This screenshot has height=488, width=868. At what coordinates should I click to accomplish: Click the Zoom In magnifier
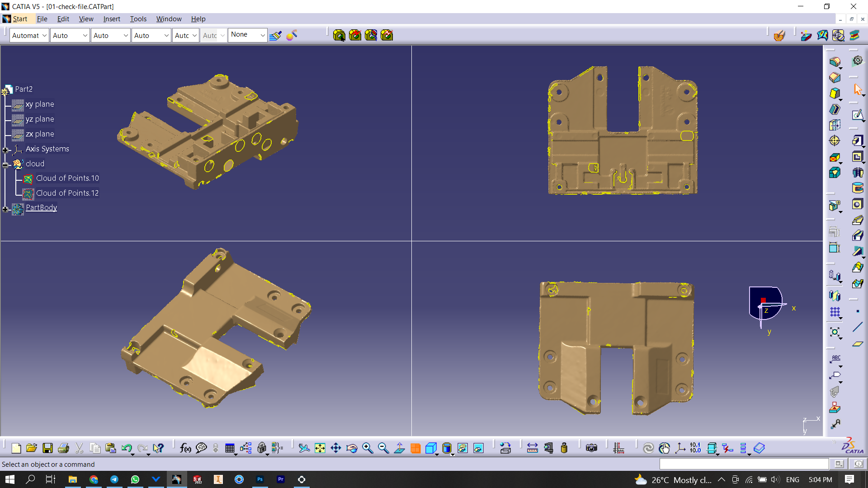point(368,448)
